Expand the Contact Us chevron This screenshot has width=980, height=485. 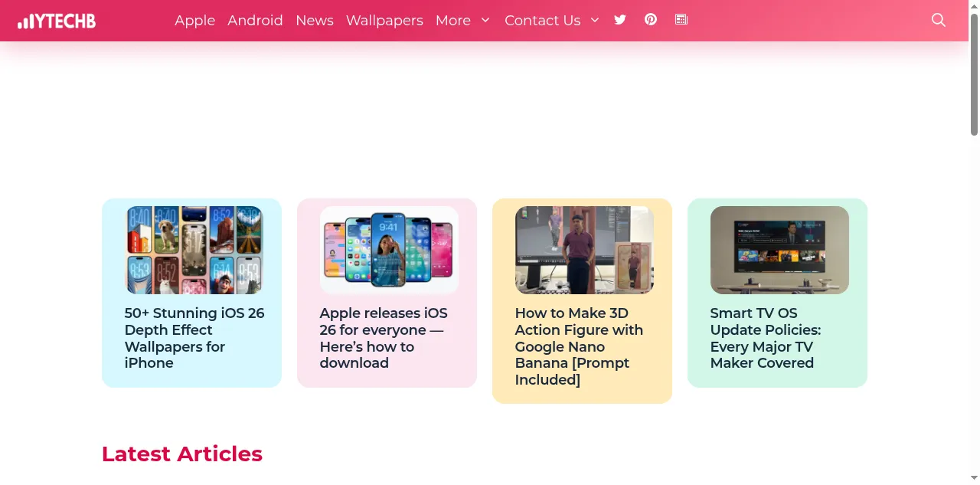click(x=595, y=21)
